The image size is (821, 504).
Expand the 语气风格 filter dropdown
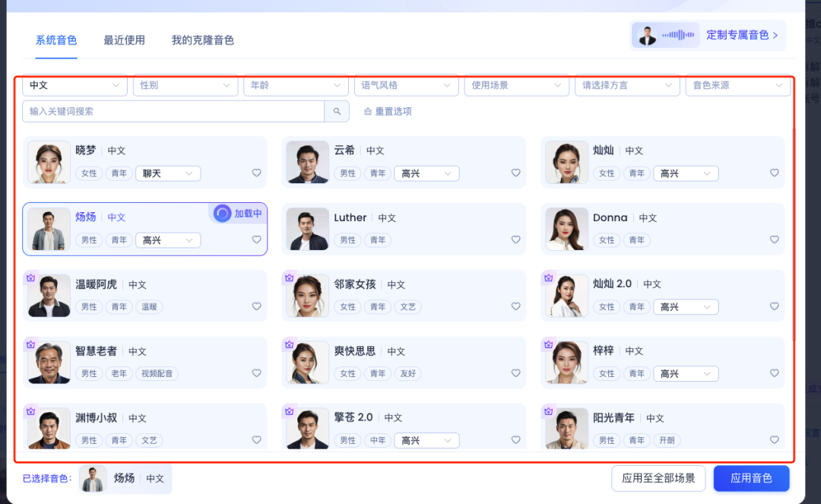pyautogui.click(x=406, y=86)
